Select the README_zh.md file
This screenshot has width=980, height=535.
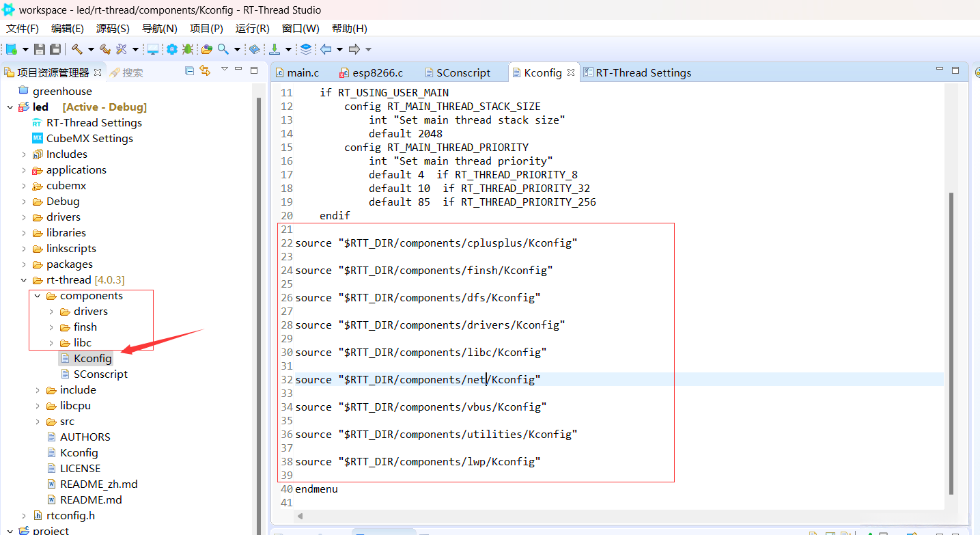92,484
